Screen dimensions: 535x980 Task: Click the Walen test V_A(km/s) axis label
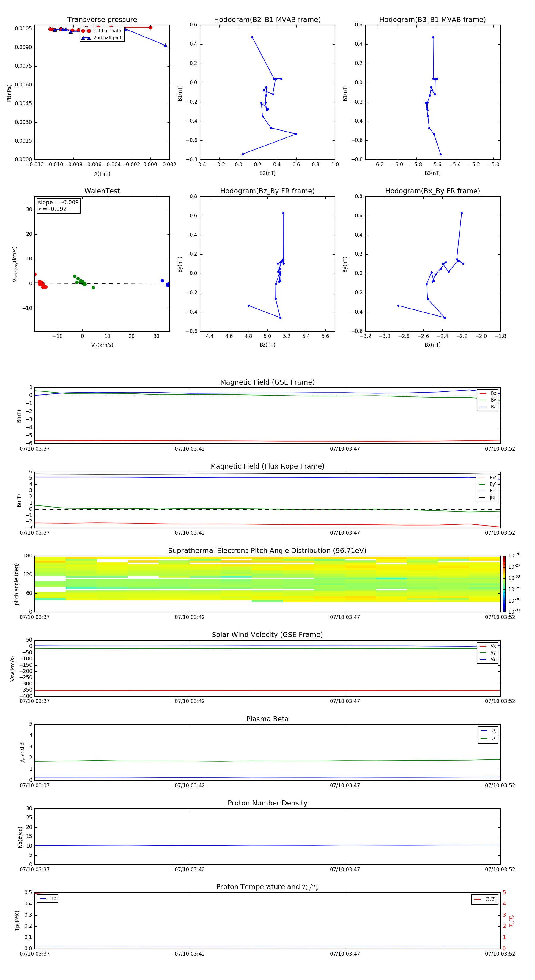pyautogui.click(x=102, y=345)
